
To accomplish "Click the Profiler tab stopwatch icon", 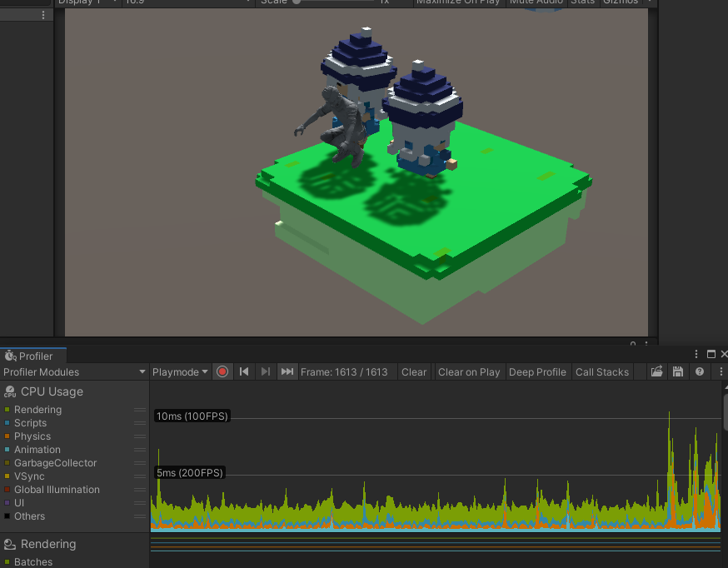I will 10,356.
